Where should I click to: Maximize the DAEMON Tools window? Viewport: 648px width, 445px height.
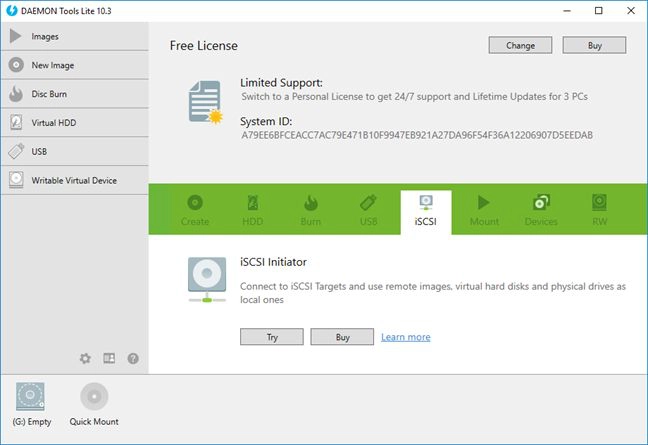[598, 11]
